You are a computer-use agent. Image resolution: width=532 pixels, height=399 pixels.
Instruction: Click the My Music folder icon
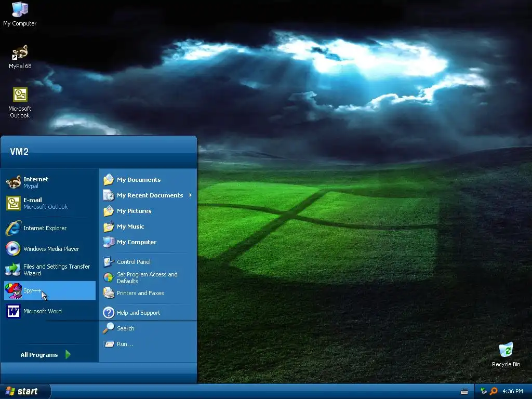(109, 227)
